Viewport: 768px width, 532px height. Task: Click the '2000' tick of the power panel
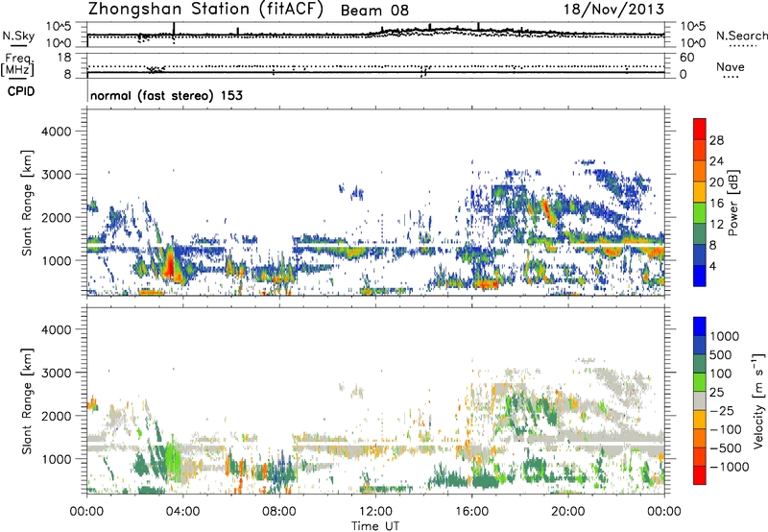[x=57, y=217]
